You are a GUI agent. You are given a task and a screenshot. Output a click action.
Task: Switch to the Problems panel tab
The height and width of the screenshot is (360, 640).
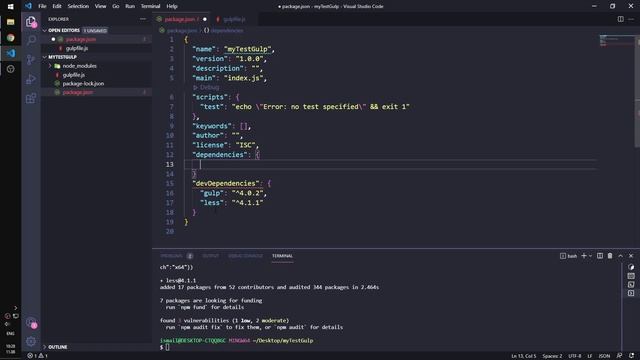point(176,256)
